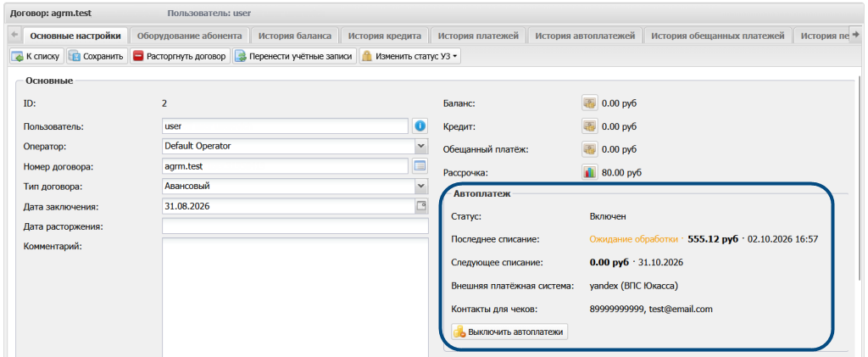Click the blue info icon beside Пользователь field
Viewport: 868px width, 357px height.
420,126
